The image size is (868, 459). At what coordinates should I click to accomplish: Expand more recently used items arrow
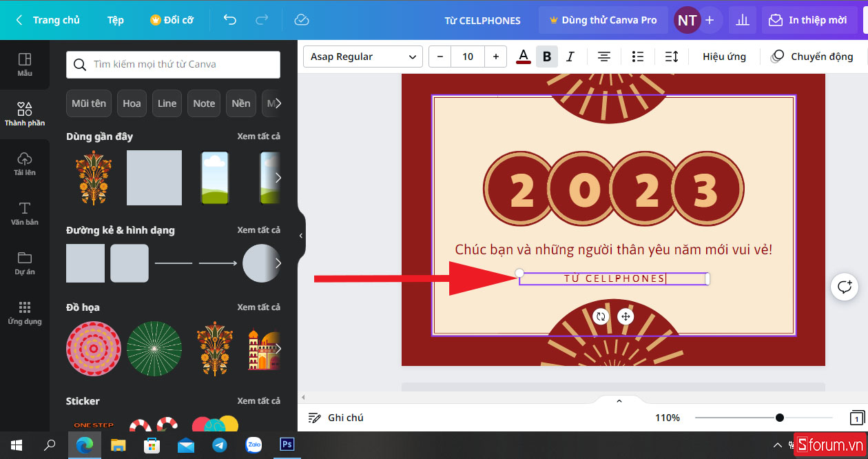coord(278,178)
